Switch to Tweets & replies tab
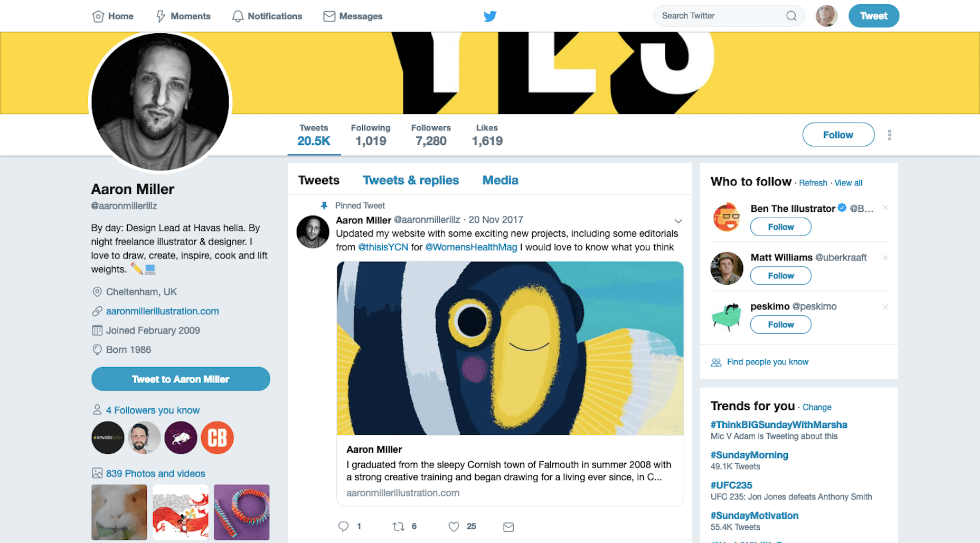The width and height of the screenshot is (980, 543). click(411, 180)
